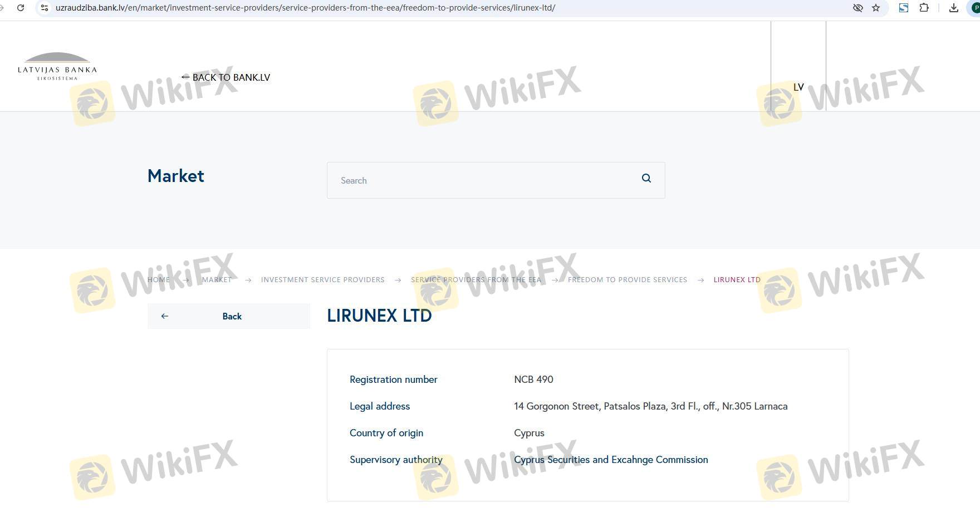Click the Legal address label

coord(380,406)
